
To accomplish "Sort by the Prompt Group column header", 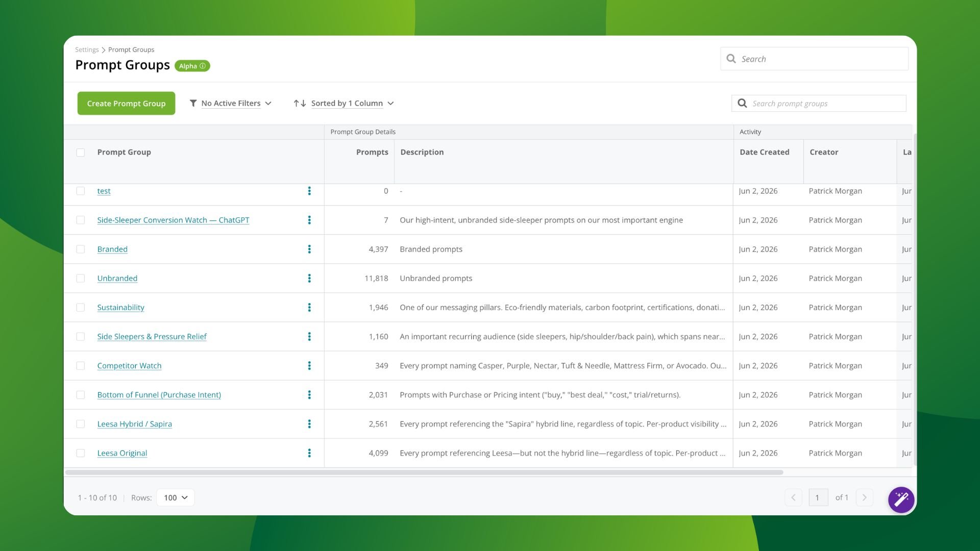I will coord(124,152).
